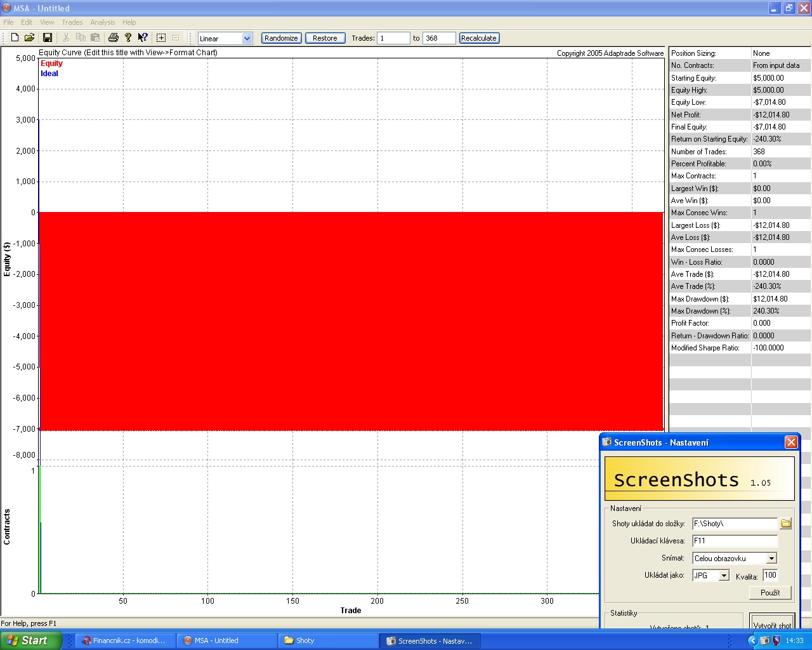This screenshot has height=650, width=812.
Task: Open the Trades menu
Action: point(72,22)
